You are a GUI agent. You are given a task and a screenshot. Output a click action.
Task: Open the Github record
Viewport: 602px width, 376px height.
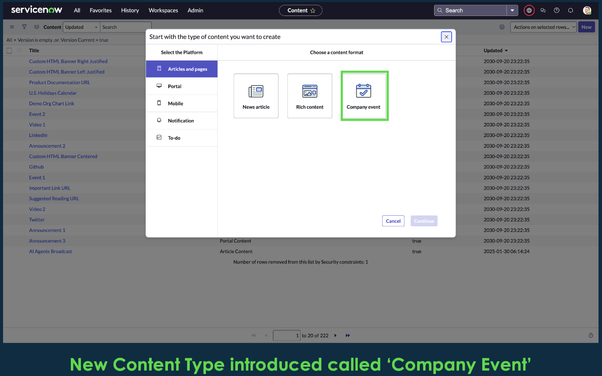click(36, 167)
